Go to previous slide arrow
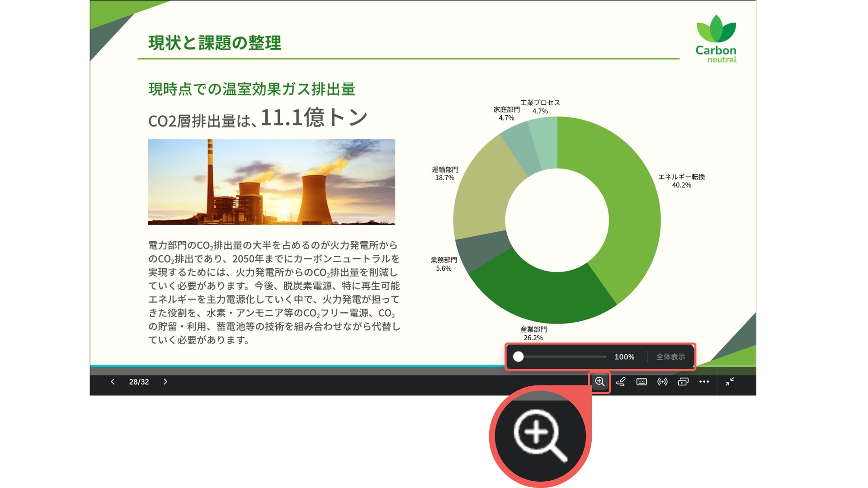The image size is (868, 488). click(x=113, y=382)
